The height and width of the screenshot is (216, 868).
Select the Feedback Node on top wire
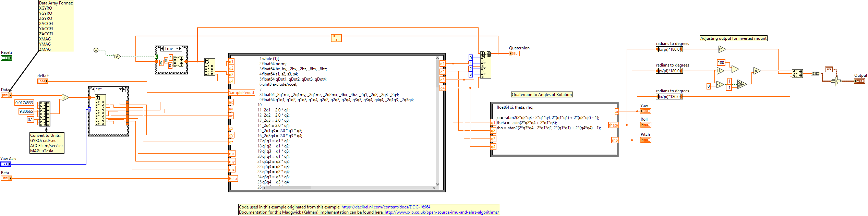click(336, 38)
